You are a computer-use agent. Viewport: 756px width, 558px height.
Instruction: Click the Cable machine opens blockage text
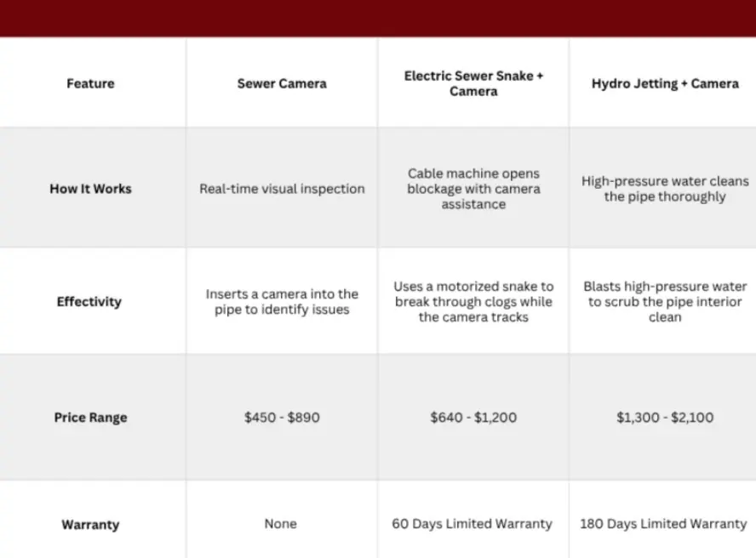(x=473, y=188)
